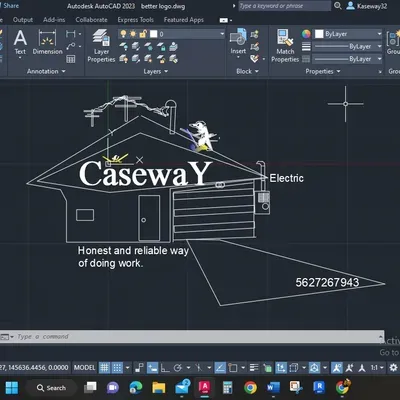Open the Object Snap settings arrow
The height and width of the screenshot is (400, 400).
[x=243, y=368]
